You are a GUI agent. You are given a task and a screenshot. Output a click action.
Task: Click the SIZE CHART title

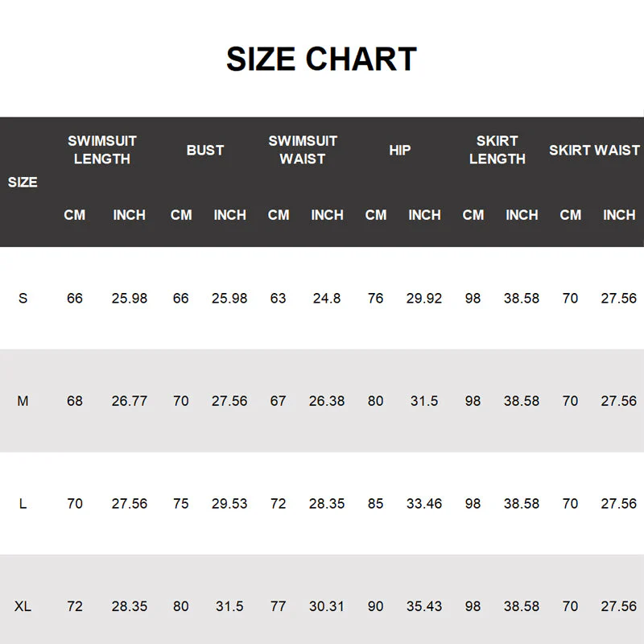[321, 60]
